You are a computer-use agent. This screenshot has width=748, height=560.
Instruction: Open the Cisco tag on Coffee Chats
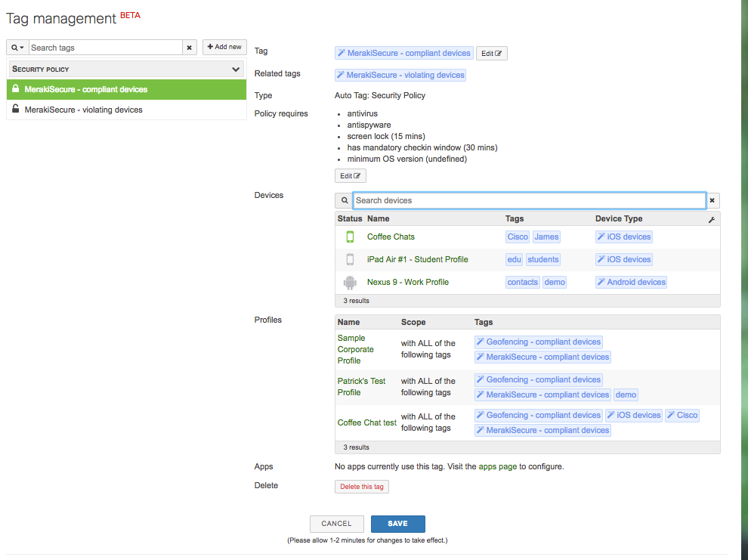517,237
